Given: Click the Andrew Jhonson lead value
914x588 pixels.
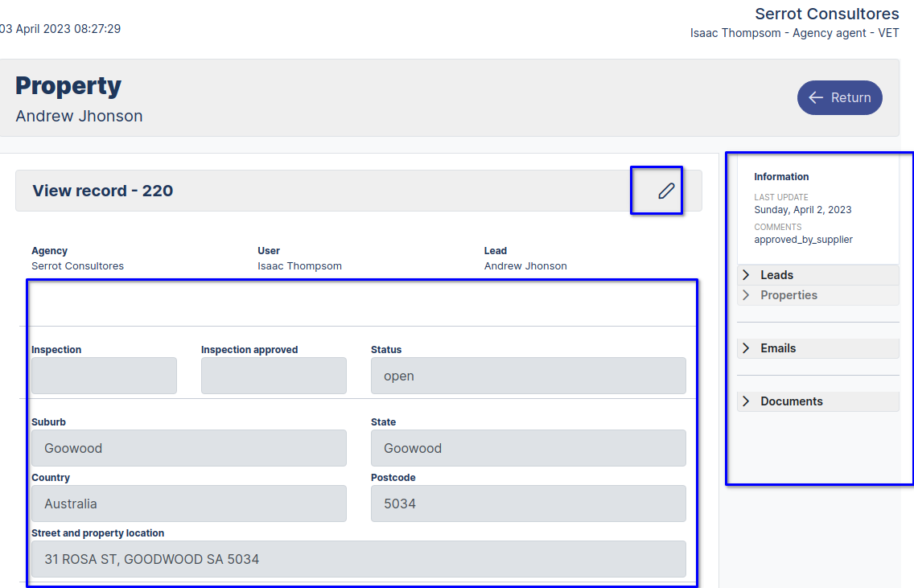Looking at the screenshot, I should pyautogui.click(x=525, y=265).
